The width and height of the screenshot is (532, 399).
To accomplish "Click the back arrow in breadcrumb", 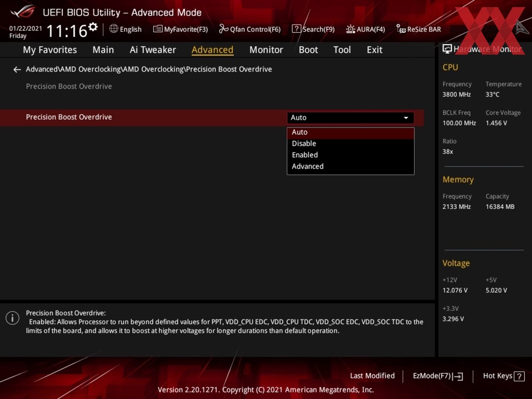I will point(17,70).
